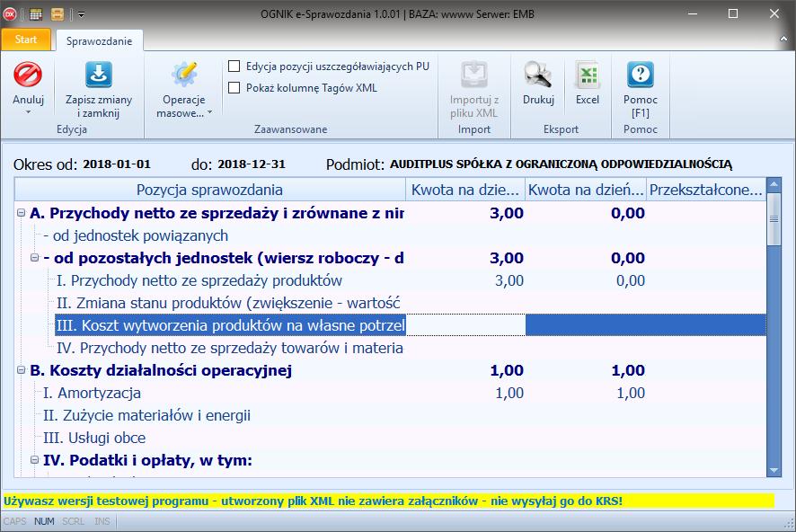Click value 0,00 in row A. Przychody

pyautogui.click(x=628, y=213)
